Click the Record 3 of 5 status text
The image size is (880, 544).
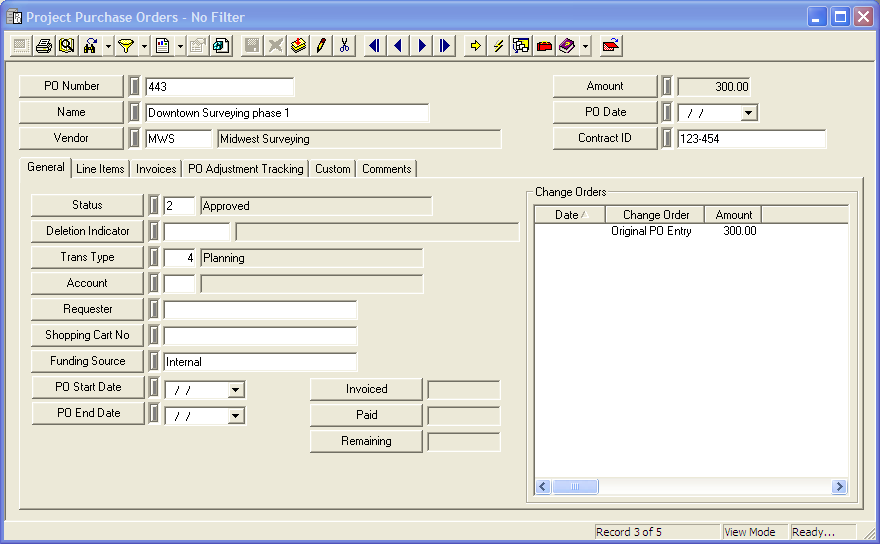pos(629,532)
